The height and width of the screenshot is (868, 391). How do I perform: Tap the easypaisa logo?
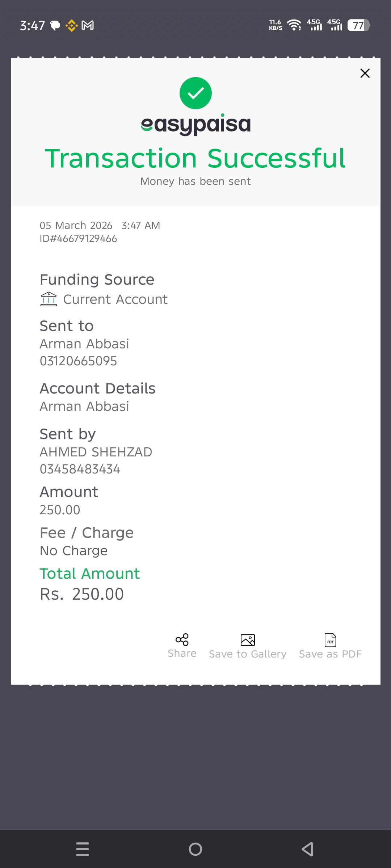195,124
